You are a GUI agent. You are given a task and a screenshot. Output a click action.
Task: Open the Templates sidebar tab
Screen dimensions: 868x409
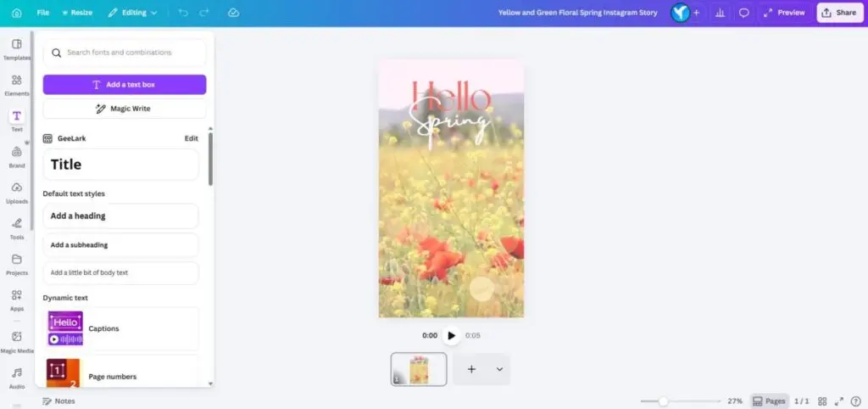tap(17, 48)
